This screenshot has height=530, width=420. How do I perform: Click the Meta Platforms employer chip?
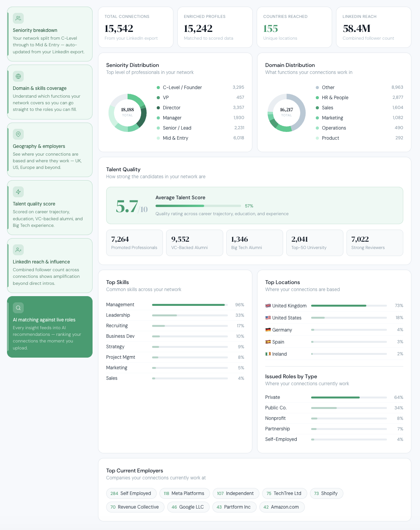pyautogui.click(x=184, y=493)
